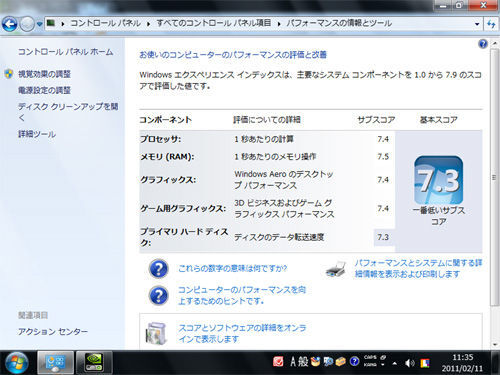Click the refresh button beside the address bar
This screenshot has height=375, width=500.
pos(491,24)
